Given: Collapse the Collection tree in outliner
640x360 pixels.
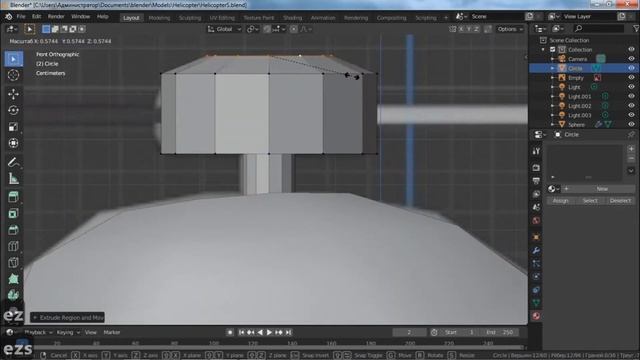Looking at the screenshot, I should pos(543,49).
